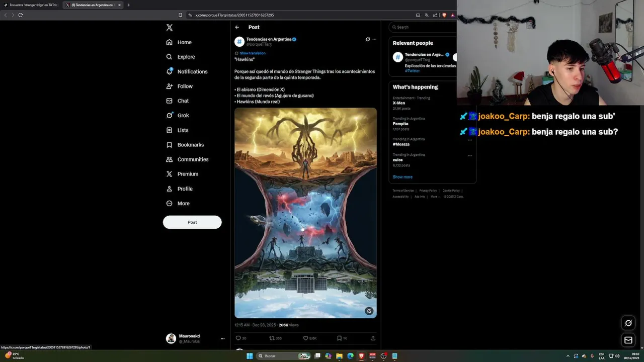The width and height of the screenshot is (644, 362).
Task: Open Home from the X sidebar
Action: click(179, 42)
